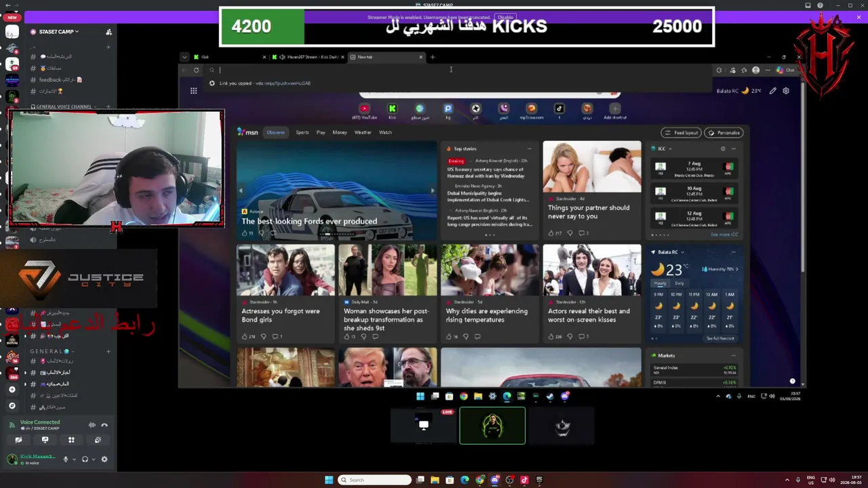The image size is (868, 488).
Task: Start a Discord activity
Action: 71,440
